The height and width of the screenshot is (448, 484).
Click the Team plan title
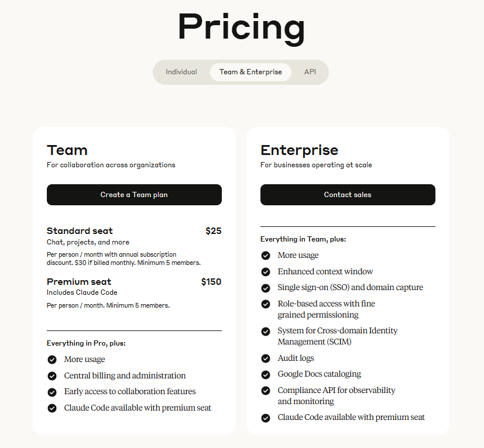pyautogui.click(x=67, y=150)
